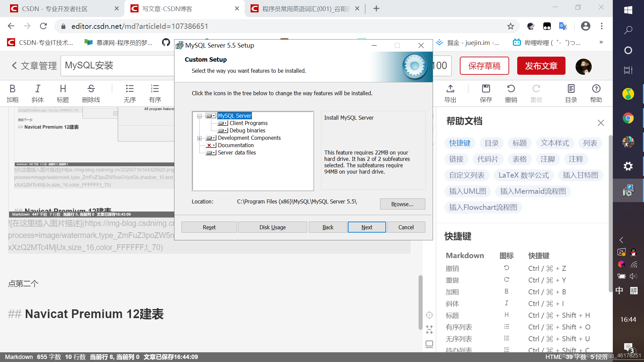Click article title field MySQL安装
Image resolution: width=644 pixels, height=362 pixels.
pyautogui.click(x=117, y=66)
